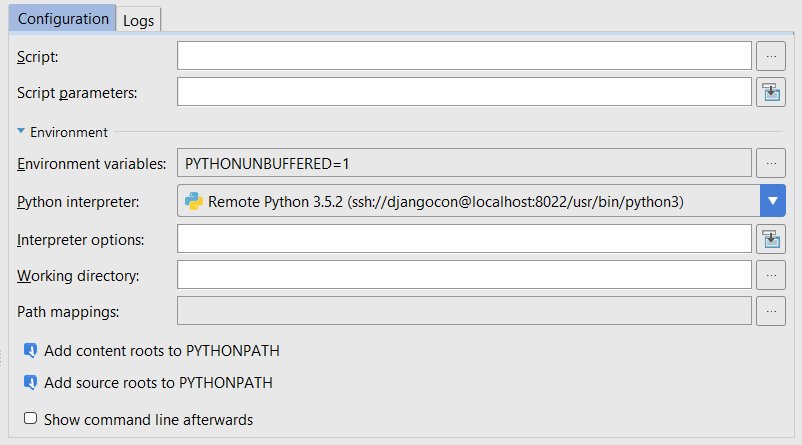Expand the Script parameters editor icon
The image size is (802, 445).
tap(771, 92)
